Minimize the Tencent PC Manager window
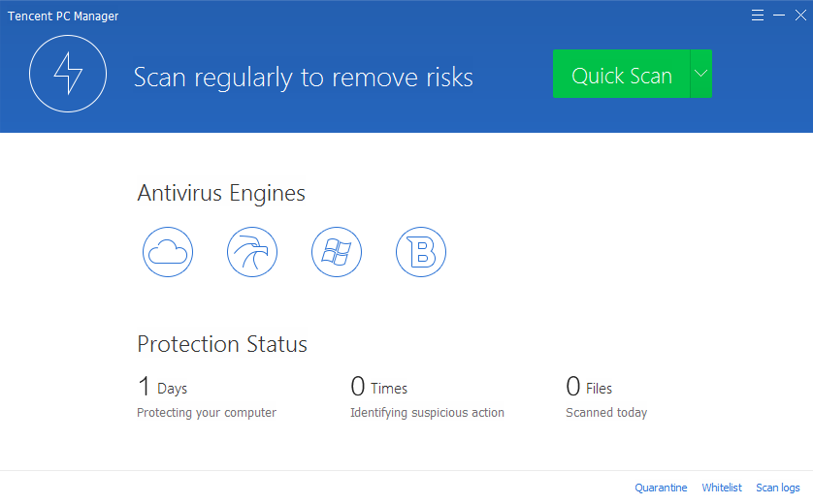 click(x=778, y=16)
